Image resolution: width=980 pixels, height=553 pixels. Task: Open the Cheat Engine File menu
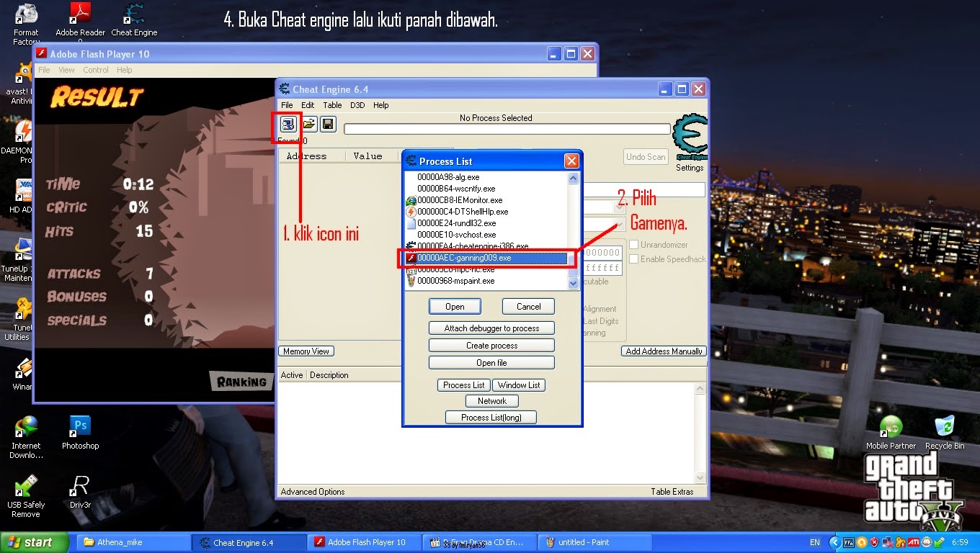click(x=287, y=105)
